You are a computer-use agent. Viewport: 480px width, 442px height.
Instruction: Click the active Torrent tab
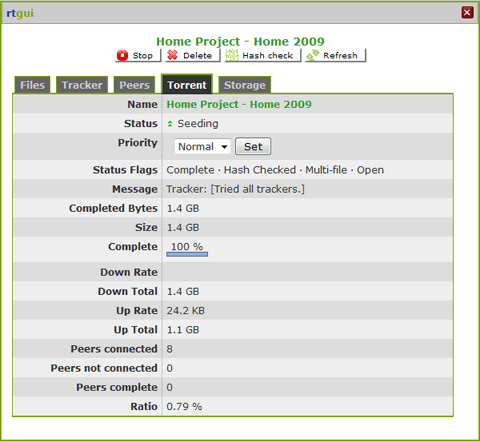pyautogui.click(x=187, y=85)
